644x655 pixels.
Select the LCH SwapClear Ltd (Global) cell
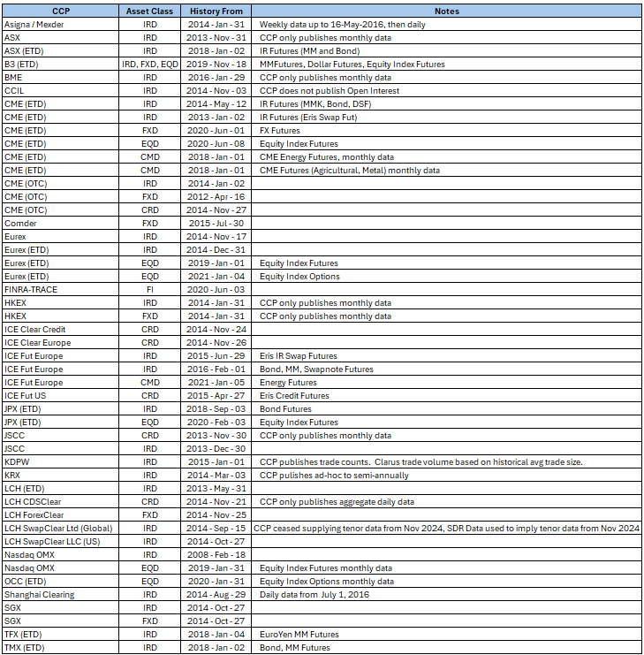click(x=61, y=529)
